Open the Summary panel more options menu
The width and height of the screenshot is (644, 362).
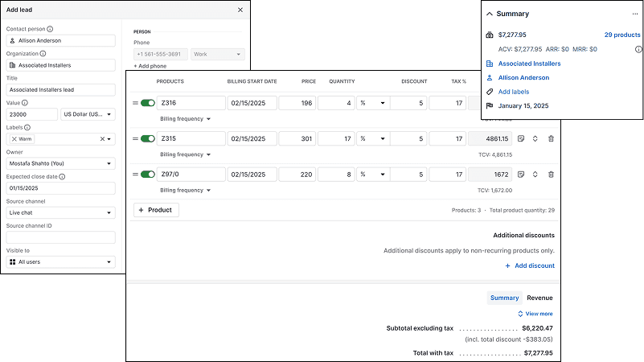[x=635, y=14]
